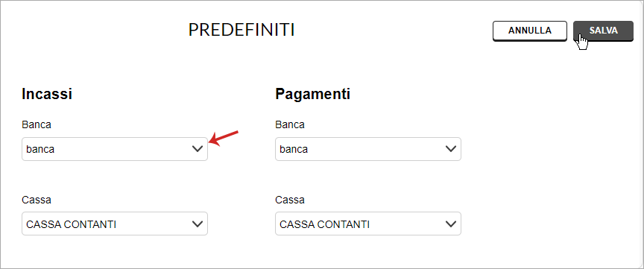Select the 'banca' value under Incassi
Screen dimensions: 644x269
40,149
